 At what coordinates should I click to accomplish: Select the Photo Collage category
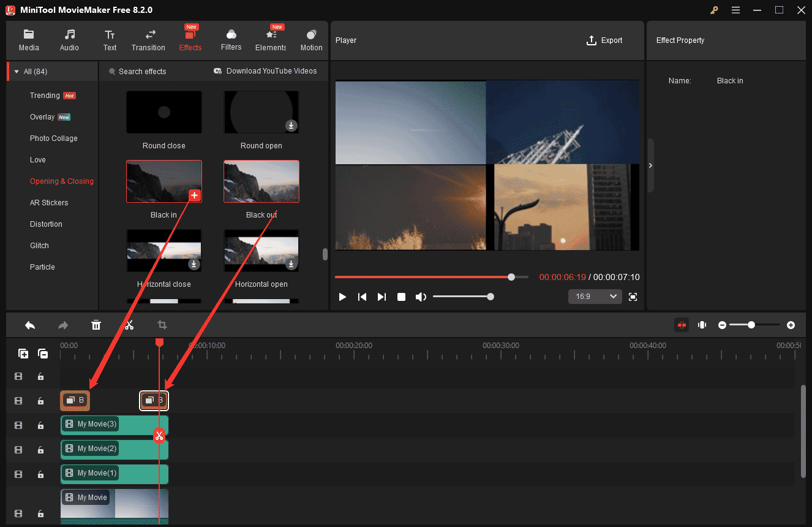54,138
